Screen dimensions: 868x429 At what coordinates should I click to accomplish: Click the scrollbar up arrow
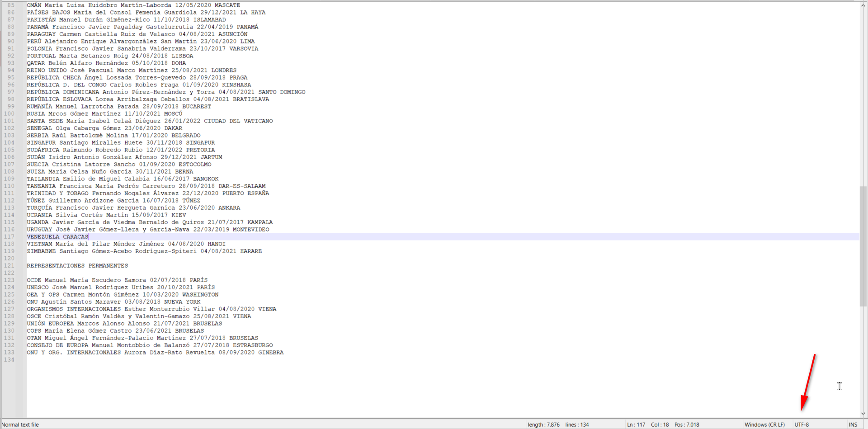pyautogui.click(x=863, y=5)
